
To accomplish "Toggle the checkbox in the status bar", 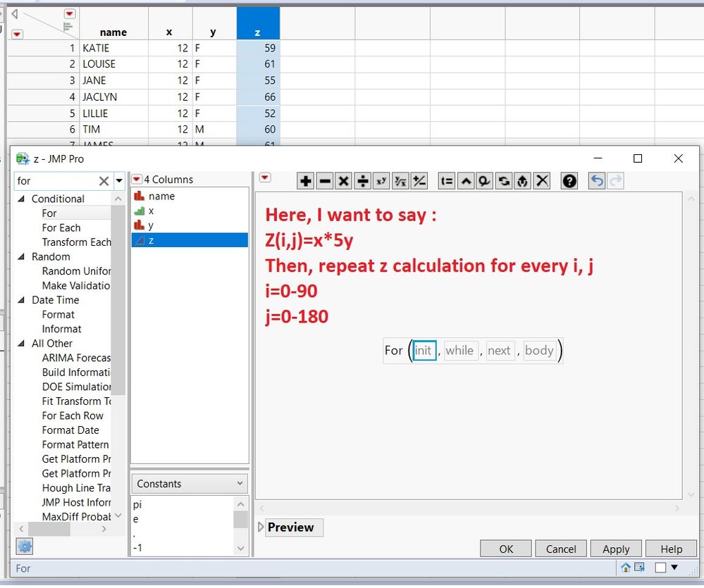I will click(x=660, y=568).
